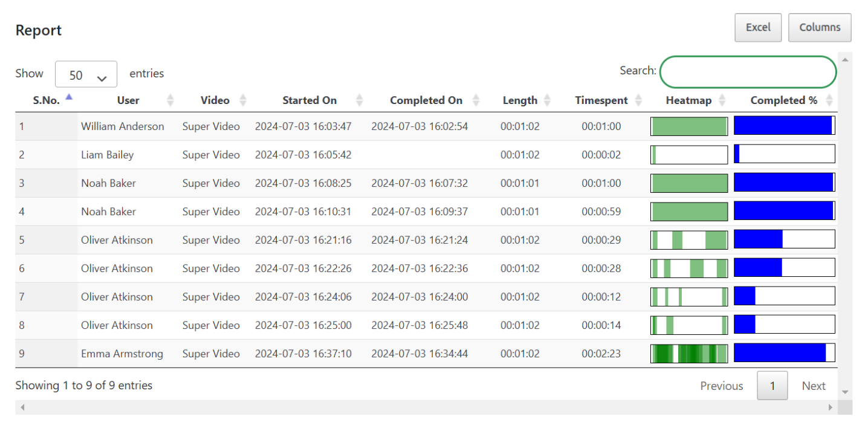Image resolution: width=868 pixels, height=428 pixels.
Task: Sort the table by User column
Action: 128,100
